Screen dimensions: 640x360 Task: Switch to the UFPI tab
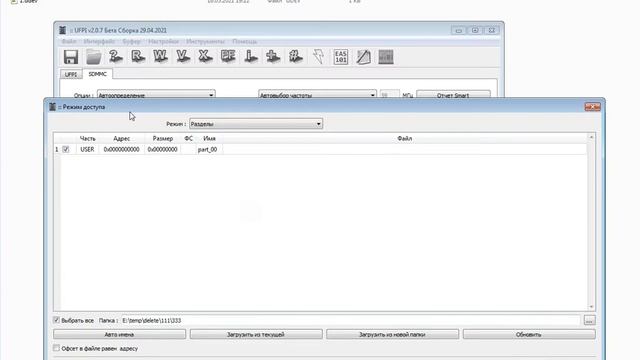(71, 74)
